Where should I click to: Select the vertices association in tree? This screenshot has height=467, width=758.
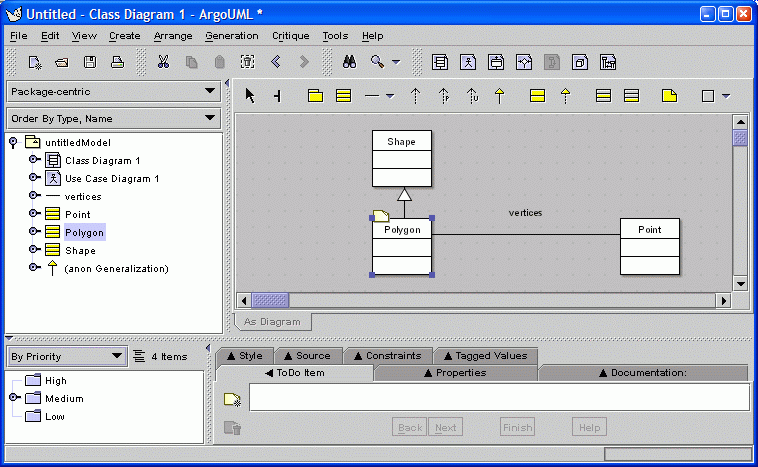[83, 196]
